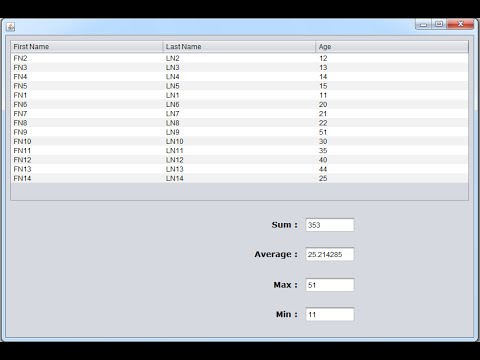Click into the Max text field
The height and width of the screenshot is (360, 480).
tap(330, 285)
